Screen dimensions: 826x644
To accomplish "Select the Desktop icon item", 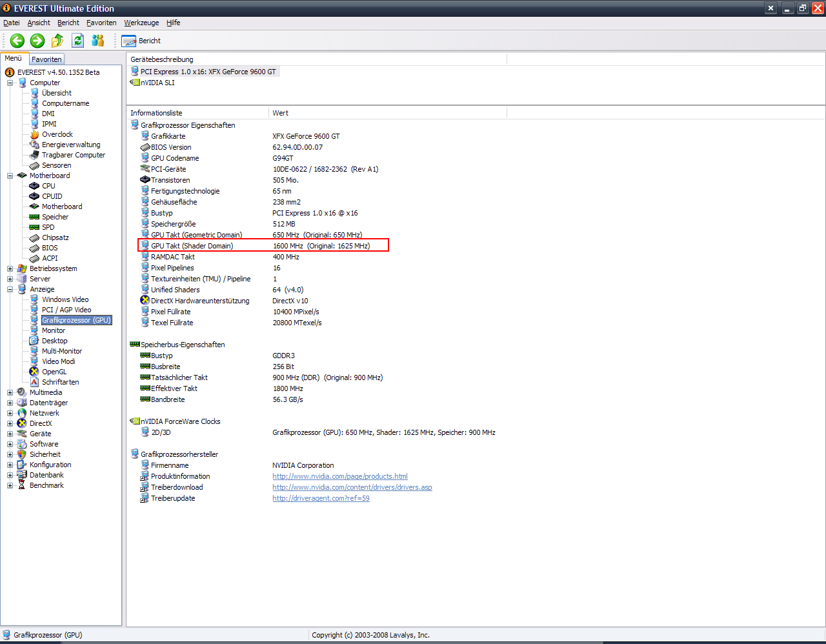I will point(34,341).
